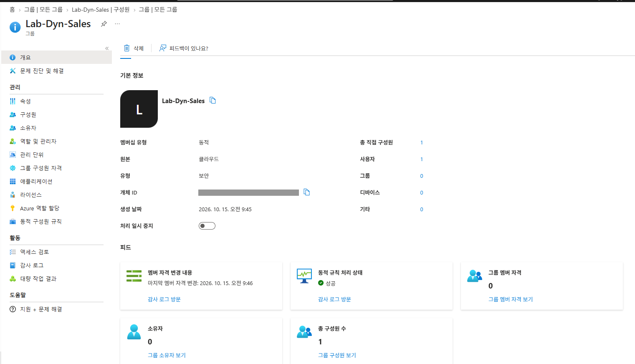Click the 삭제 trash icon
This screenshot has height=364, width=635.
coord(127,48)
